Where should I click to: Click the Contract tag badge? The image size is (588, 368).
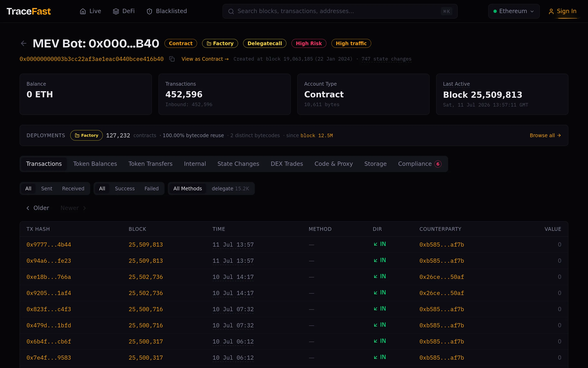click(180, 43)
